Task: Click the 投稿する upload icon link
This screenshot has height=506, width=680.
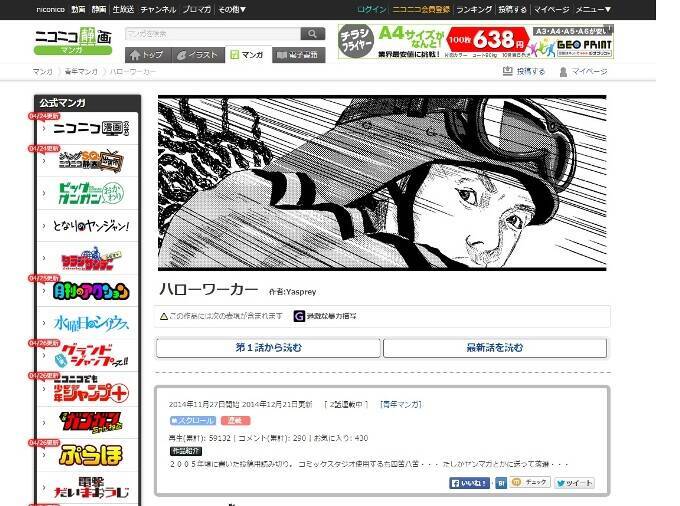Action: (523, 71)
